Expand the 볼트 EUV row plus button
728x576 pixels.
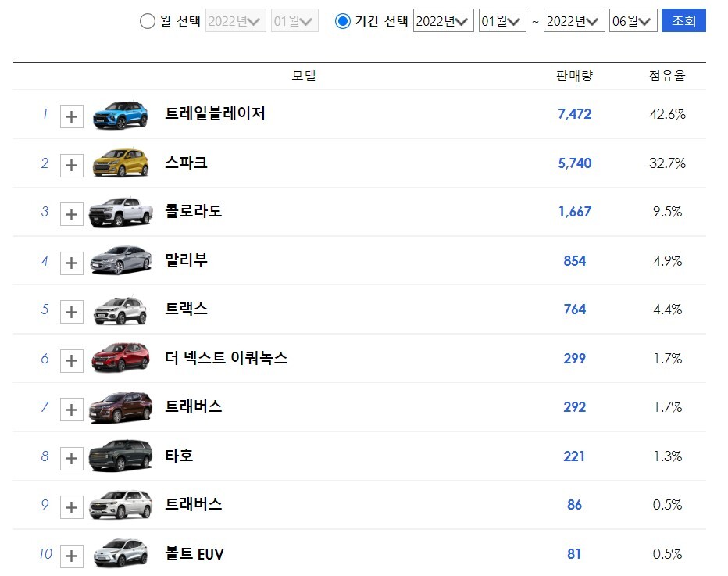pos(72,556)
